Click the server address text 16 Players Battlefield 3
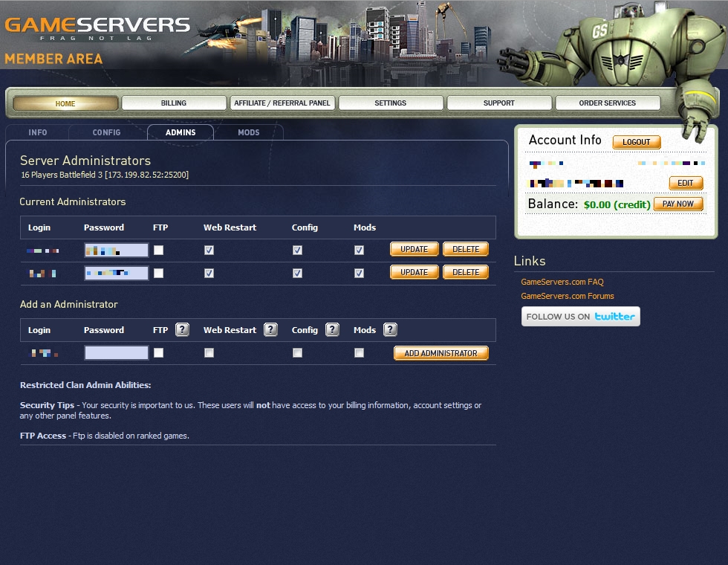This screenshot has height=565, width=728. point(105,175)
